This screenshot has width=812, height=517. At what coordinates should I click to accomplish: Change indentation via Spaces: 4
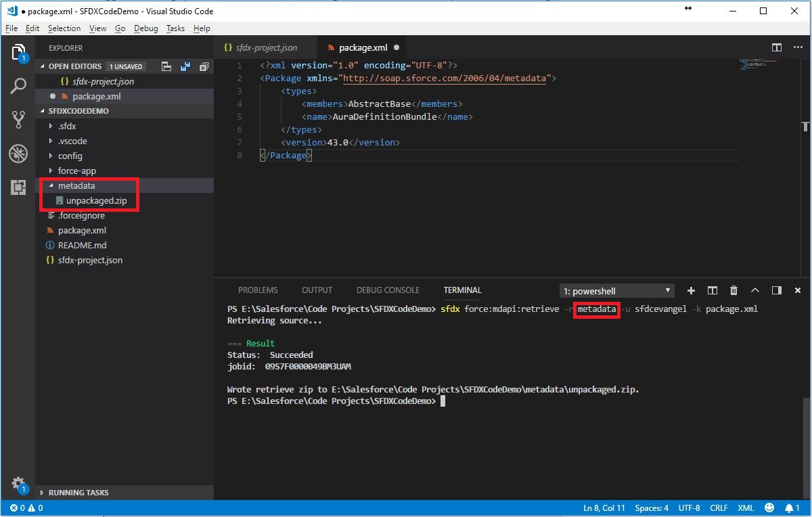[652, 508]
